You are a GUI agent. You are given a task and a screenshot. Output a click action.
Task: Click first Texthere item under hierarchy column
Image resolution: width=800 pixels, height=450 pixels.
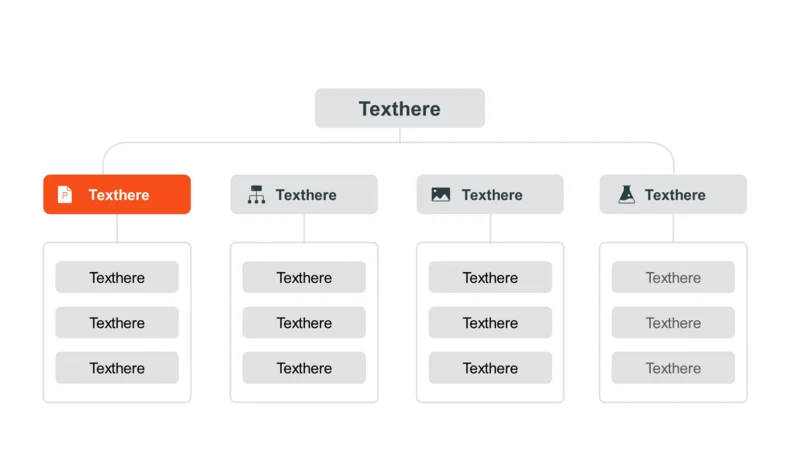[x=304, y=277]
